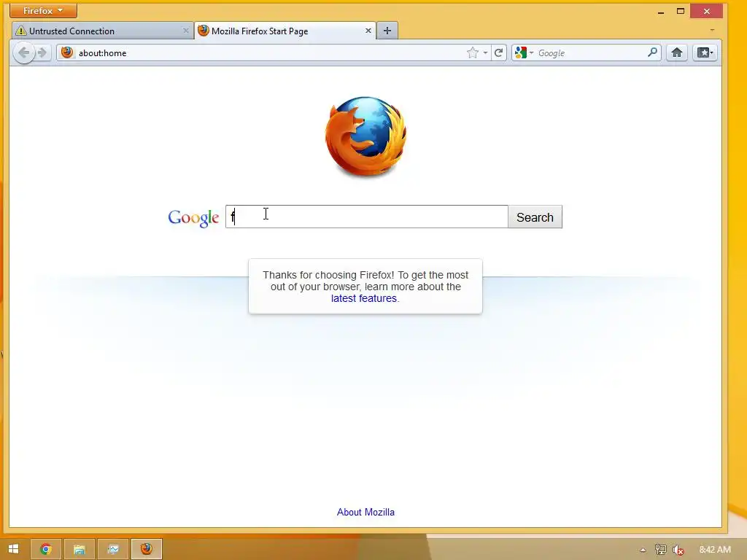Open the network status tray icon

click(660, 550)
